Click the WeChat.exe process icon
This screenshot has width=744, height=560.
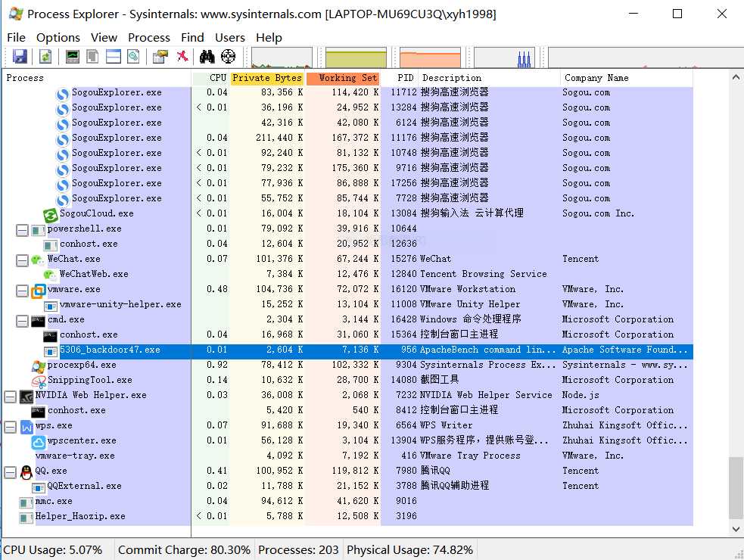pyautogui.click(x=38, y=260)
